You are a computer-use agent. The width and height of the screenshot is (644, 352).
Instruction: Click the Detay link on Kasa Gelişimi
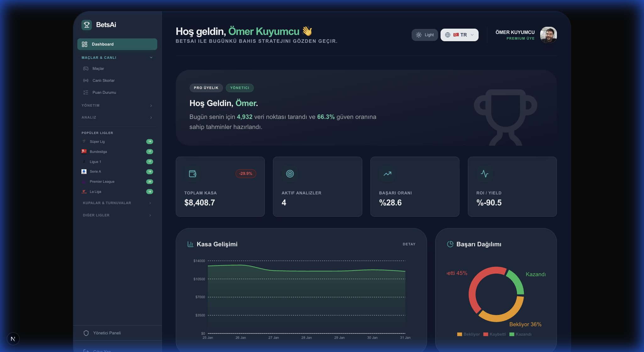point(409,244)
